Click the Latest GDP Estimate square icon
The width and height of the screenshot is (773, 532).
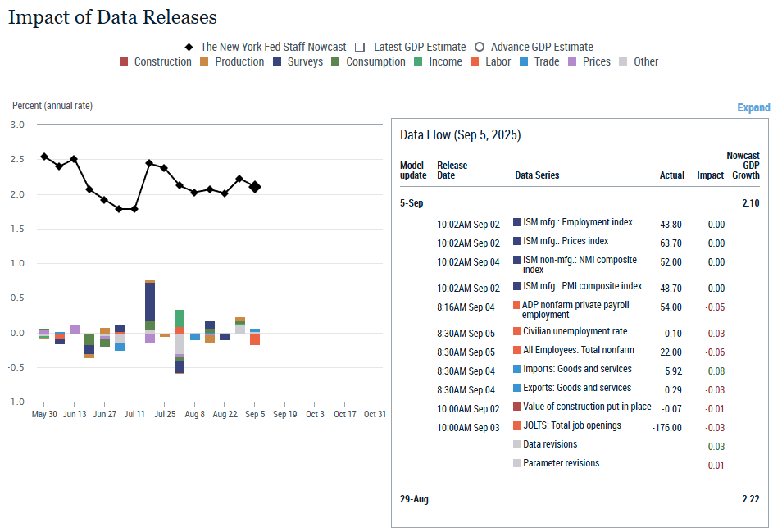click(x=360, y=48)
